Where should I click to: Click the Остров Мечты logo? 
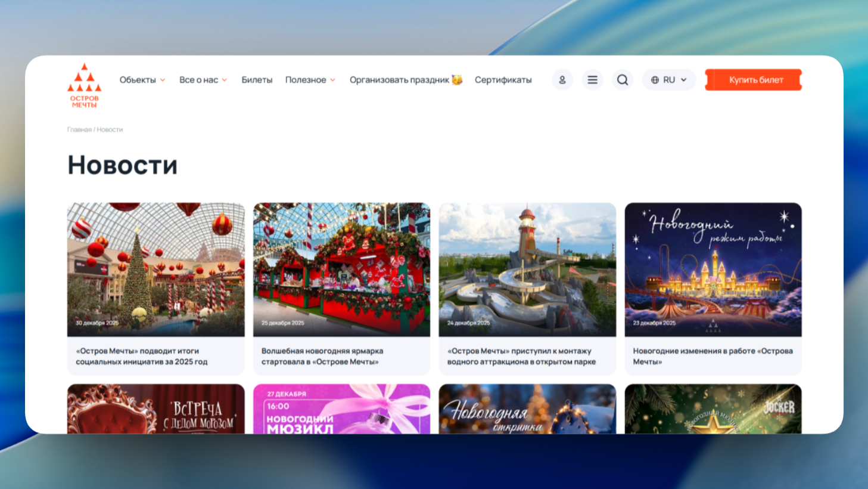point(84,85)
